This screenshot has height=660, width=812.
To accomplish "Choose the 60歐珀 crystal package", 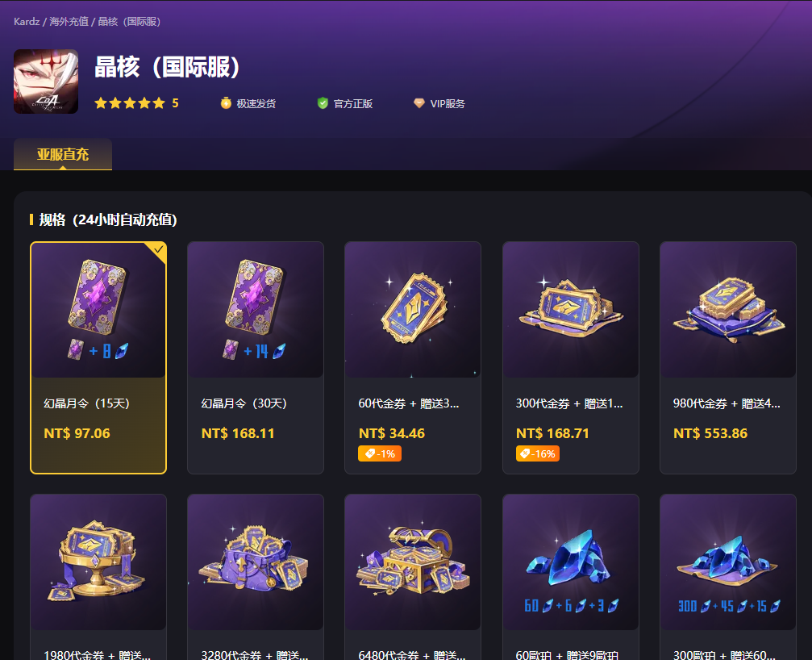I will tap(571, 577).
